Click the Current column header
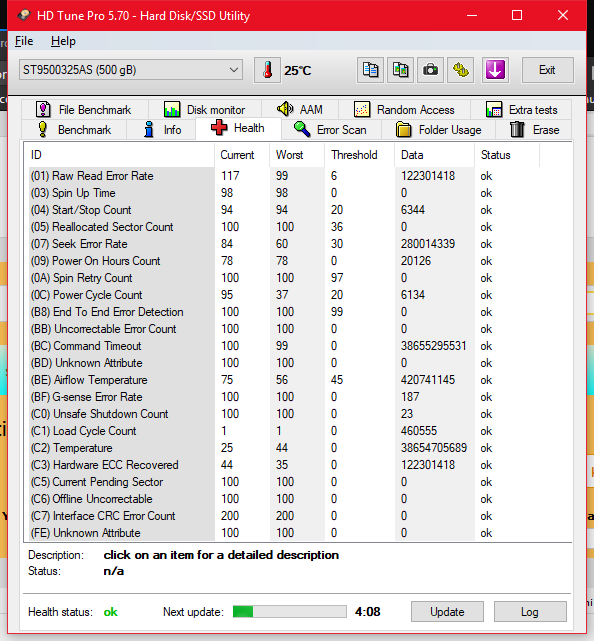594x641 pixels. point(242,155)
